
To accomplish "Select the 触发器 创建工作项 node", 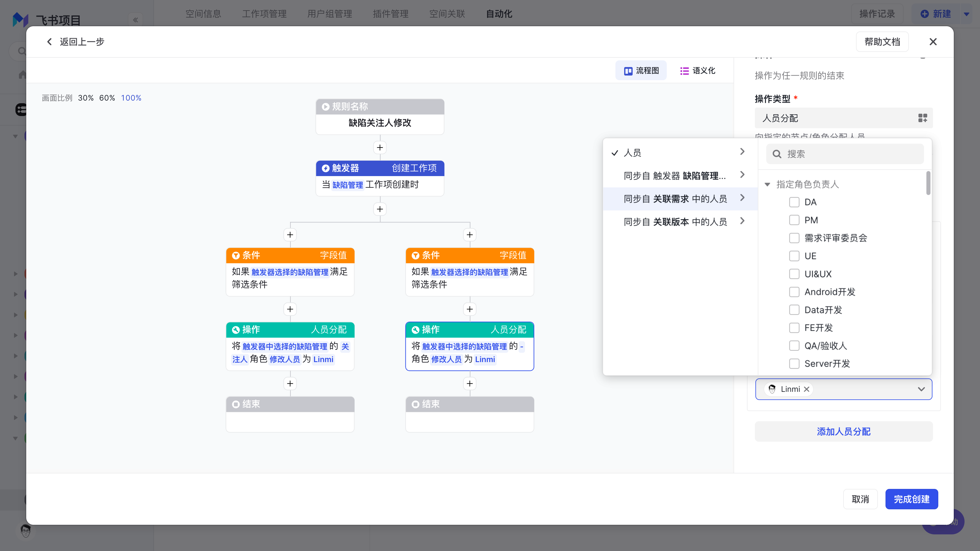I will click(x=380, y=178).
